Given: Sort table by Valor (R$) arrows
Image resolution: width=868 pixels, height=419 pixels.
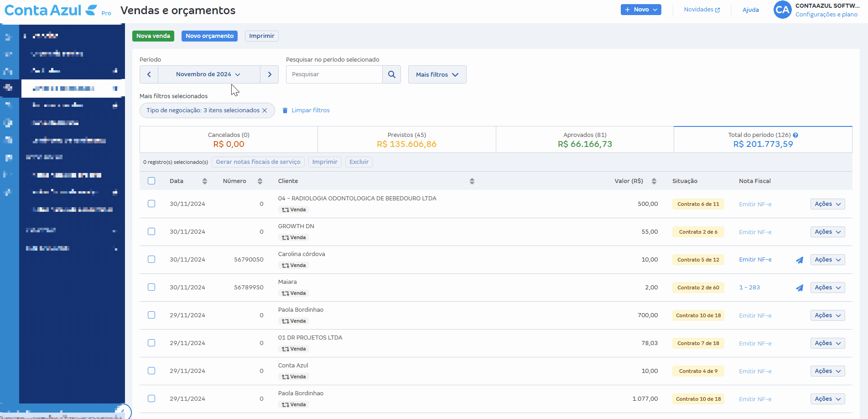Looking at the screenshot, I should click(x=654, y=181).
